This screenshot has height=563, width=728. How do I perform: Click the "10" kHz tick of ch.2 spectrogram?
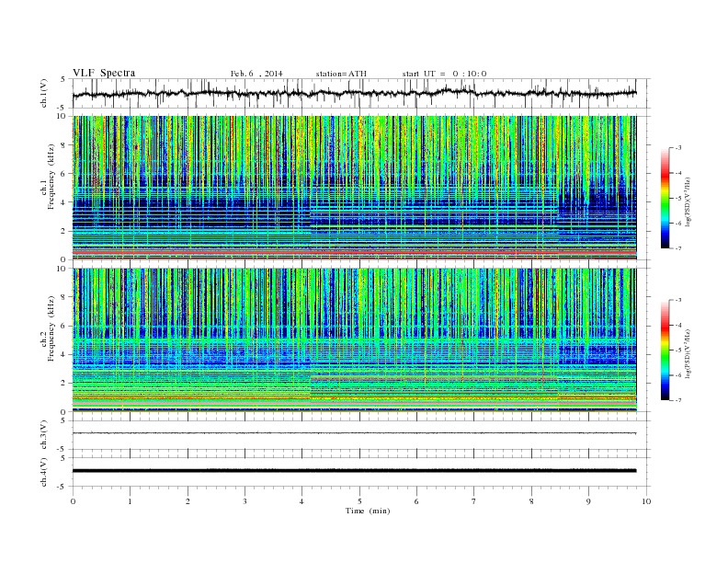click(x=62, y=269)
